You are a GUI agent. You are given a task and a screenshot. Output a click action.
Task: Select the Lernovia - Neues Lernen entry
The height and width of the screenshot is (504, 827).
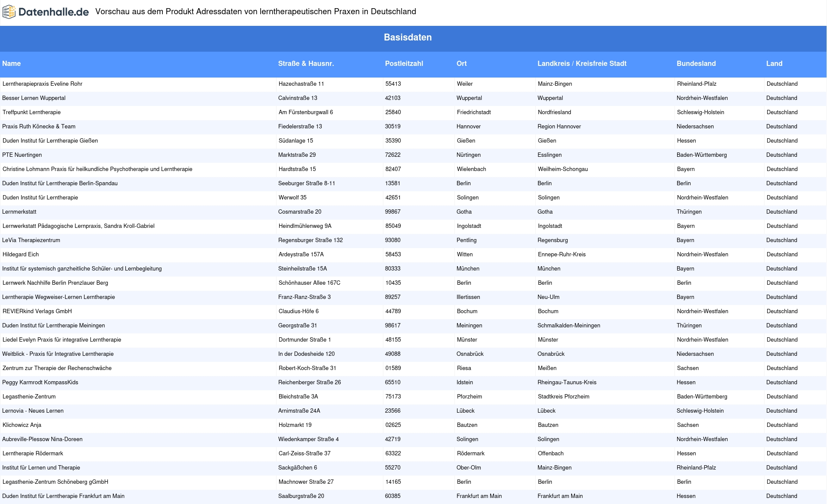[33, 411]
